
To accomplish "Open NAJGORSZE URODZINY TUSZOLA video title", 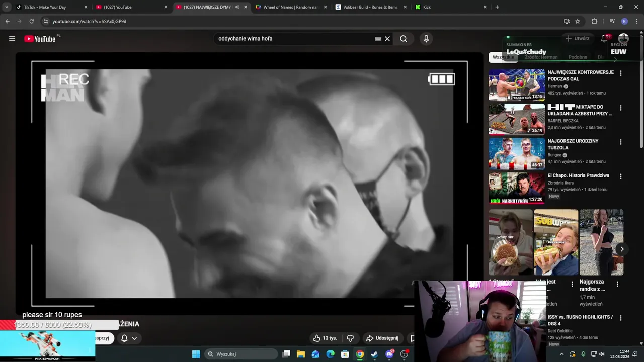I will 573,144.
